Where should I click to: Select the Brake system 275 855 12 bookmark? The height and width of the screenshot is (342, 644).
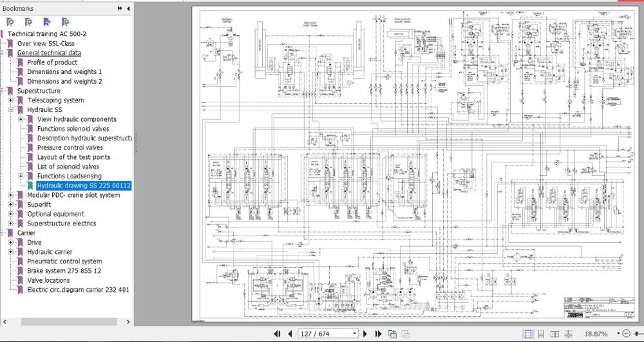coord(64,271)
